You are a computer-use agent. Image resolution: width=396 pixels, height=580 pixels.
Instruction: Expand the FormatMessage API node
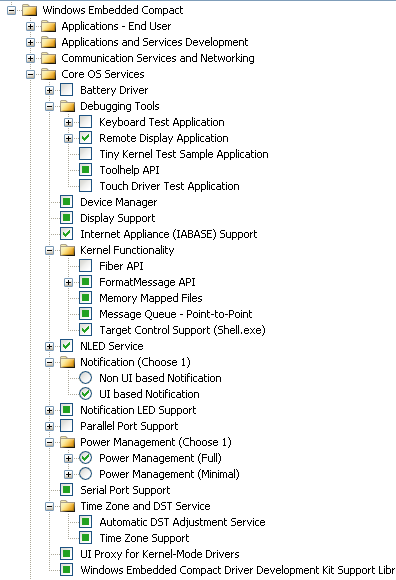[x=68, y=282]
